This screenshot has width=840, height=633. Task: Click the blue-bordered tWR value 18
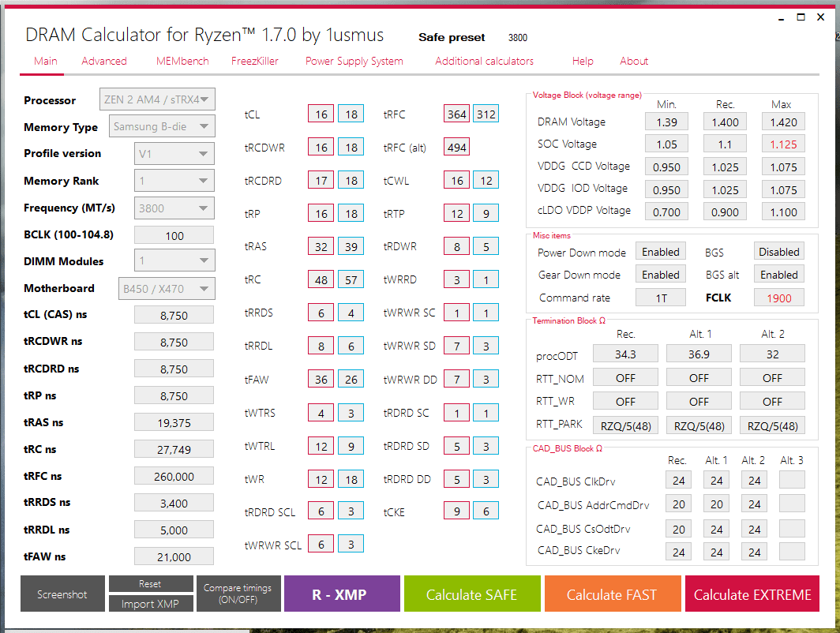click(x=351, y=479)
